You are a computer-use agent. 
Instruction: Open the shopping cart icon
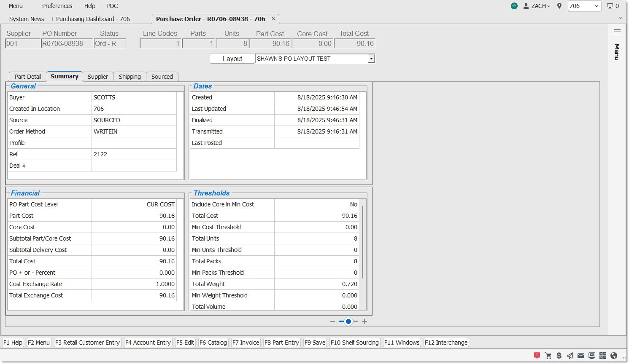(548, 356)
